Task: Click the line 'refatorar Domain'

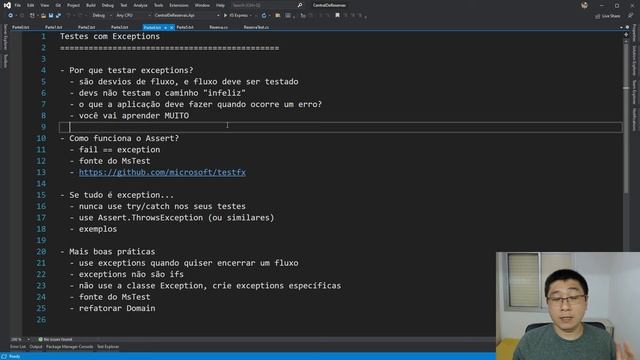Action: click(x=117, y=308)
